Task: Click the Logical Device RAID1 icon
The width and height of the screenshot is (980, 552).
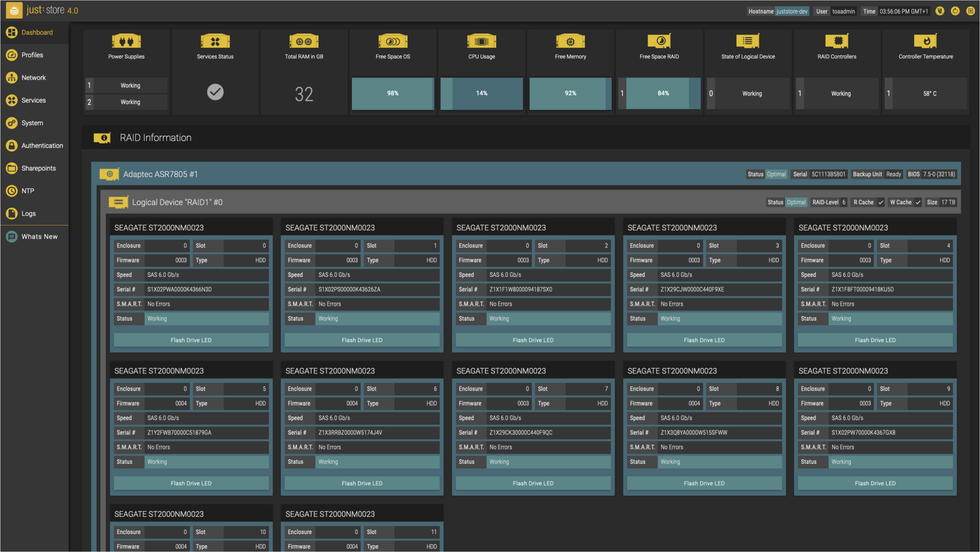Action: (x=118, y=202)
